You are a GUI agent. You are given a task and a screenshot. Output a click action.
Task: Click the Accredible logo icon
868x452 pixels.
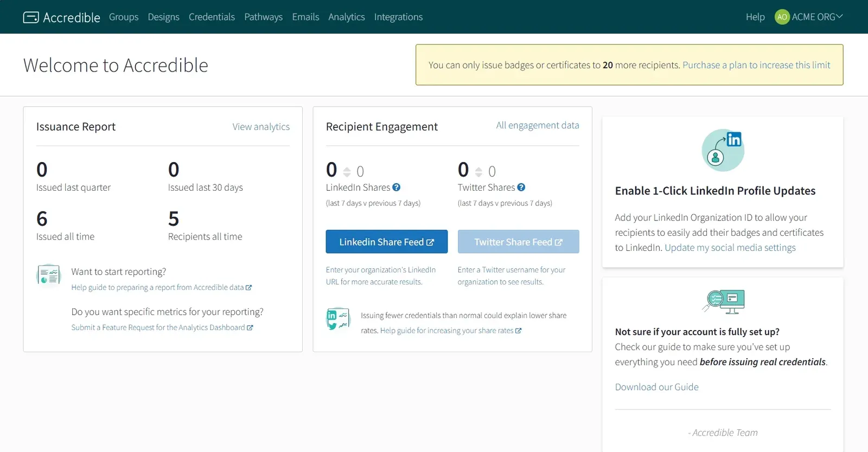tap(31, 17)
